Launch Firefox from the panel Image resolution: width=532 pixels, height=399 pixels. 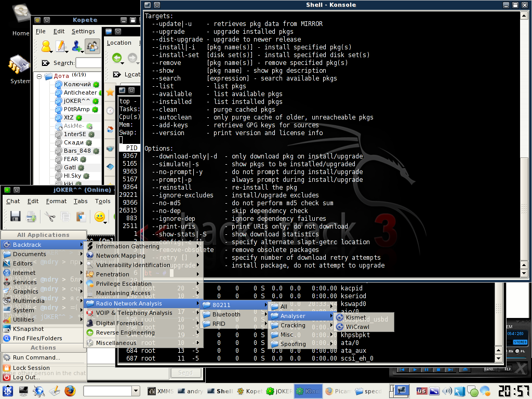click(70, 391)
